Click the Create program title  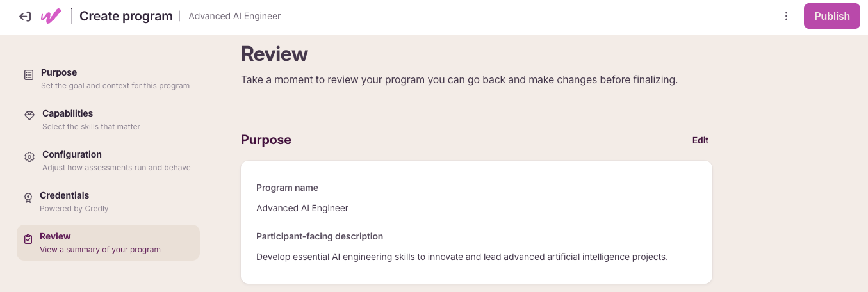(126, 16)
